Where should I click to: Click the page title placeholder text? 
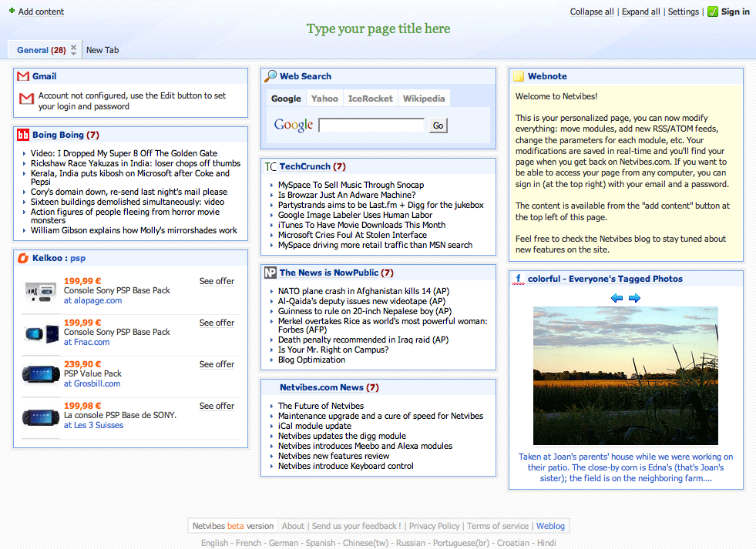pyautogui.click(x=378, y=29)
